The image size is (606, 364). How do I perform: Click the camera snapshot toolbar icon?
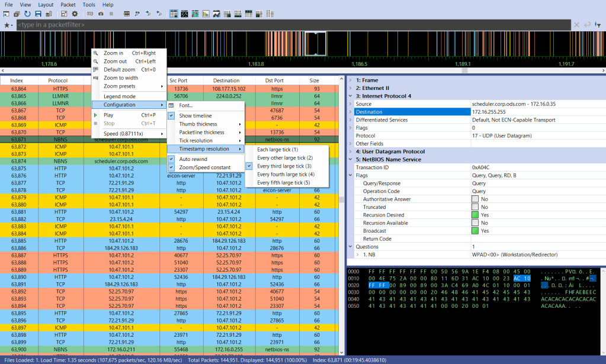point(101,14)
